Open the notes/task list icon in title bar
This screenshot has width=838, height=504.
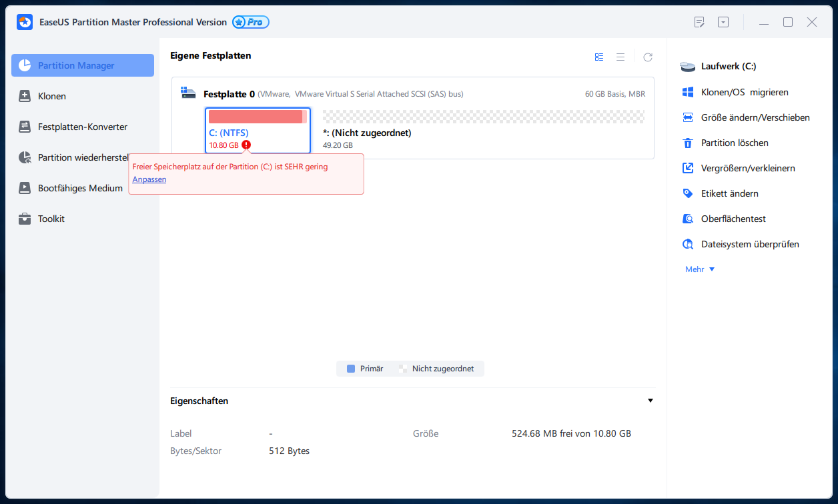coord(699,22)
